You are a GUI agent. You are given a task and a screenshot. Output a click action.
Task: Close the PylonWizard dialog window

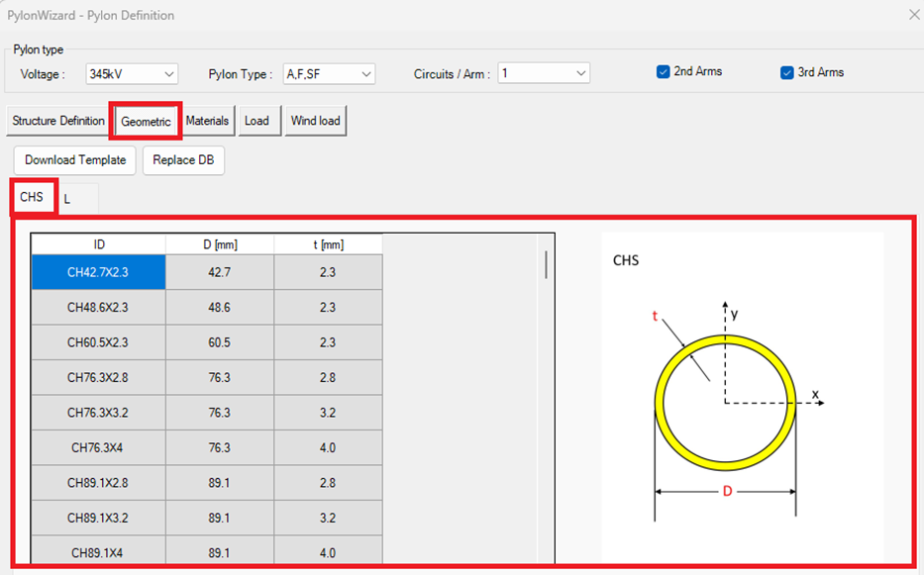[x=913, y=15]
